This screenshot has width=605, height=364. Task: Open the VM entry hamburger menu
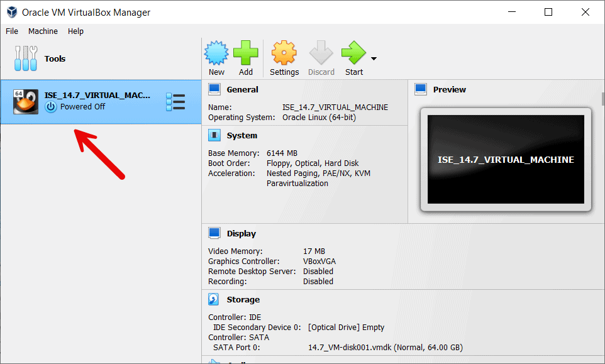(177, 101)
